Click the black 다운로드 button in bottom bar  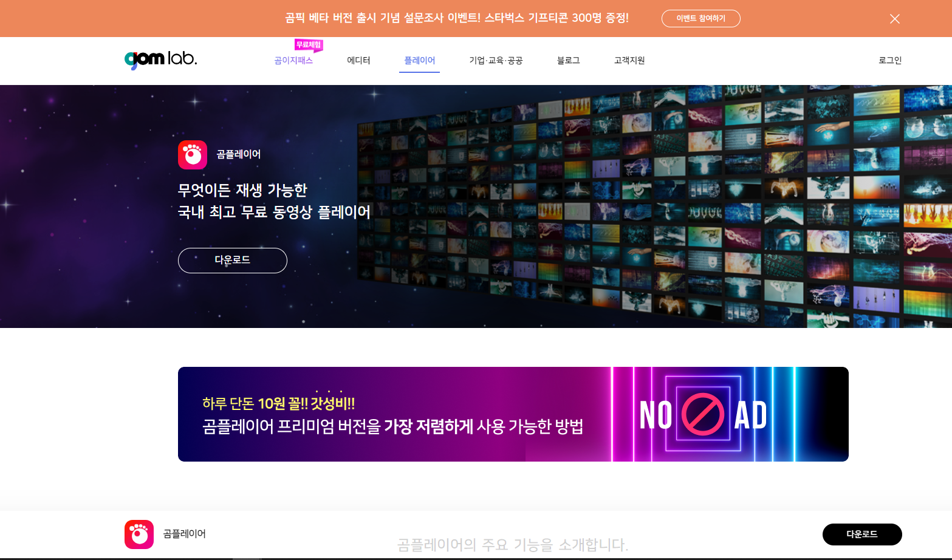coord(862,534)
